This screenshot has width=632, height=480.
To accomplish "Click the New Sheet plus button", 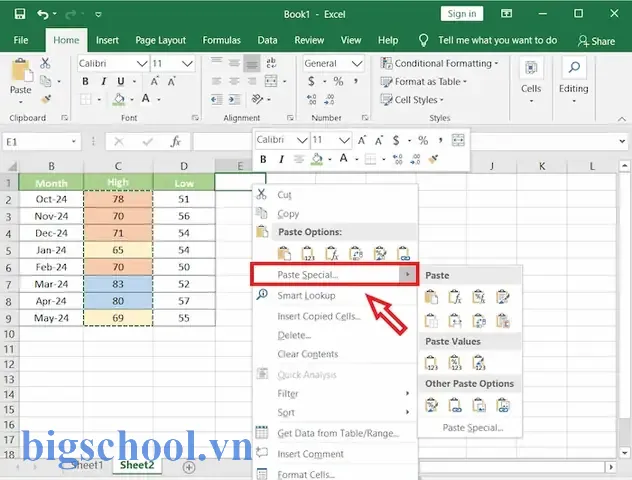I will pyautogui.click(x=189, y=467).
